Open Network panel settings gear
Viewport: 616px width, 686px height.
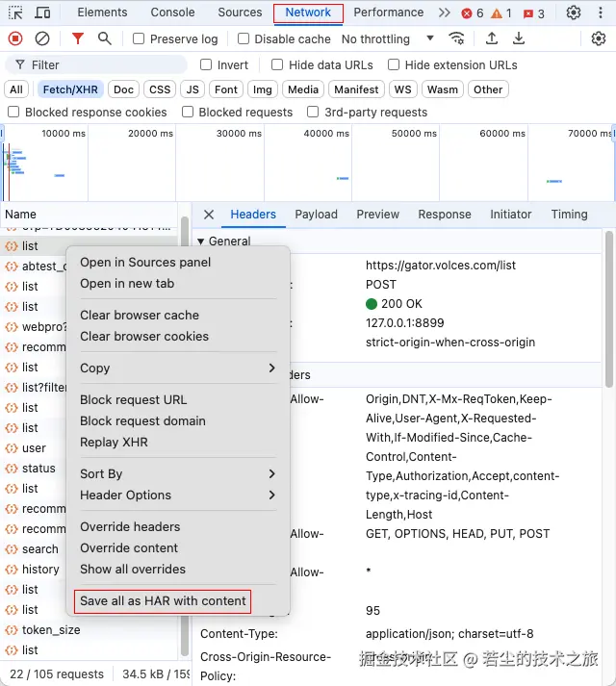598,38
